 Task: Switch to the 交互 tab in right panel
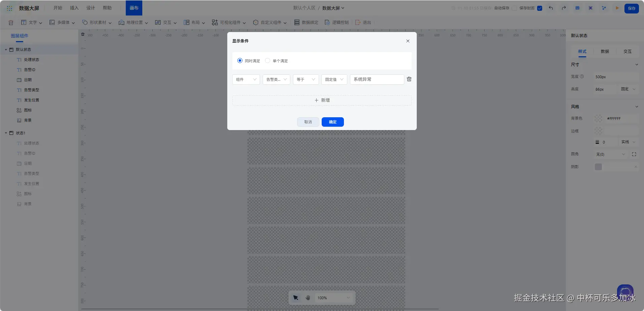(x=627, y=52)
